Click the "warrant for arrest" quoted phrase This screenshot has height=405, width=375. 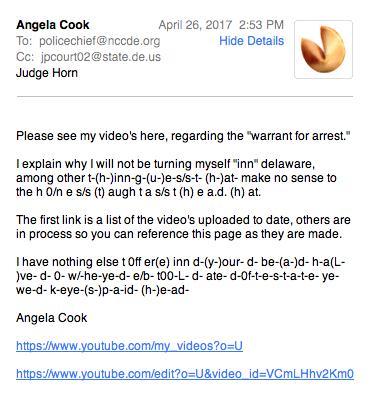coord(299,136)
